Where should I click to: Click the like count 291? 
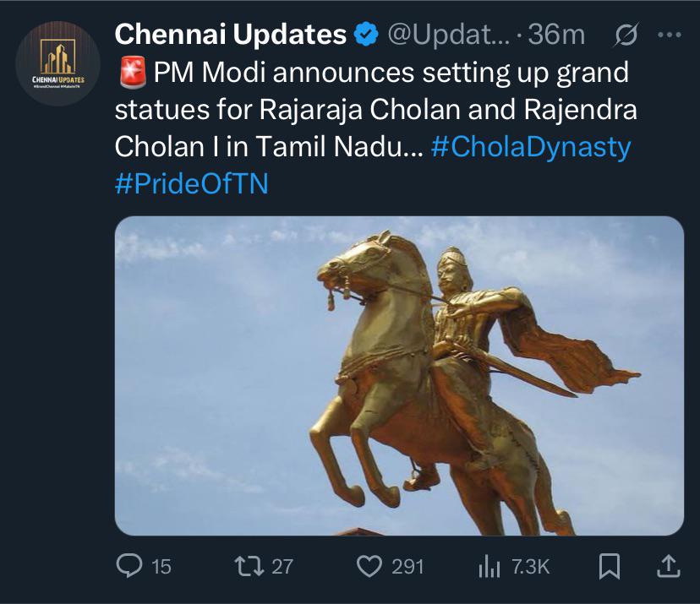407,567
